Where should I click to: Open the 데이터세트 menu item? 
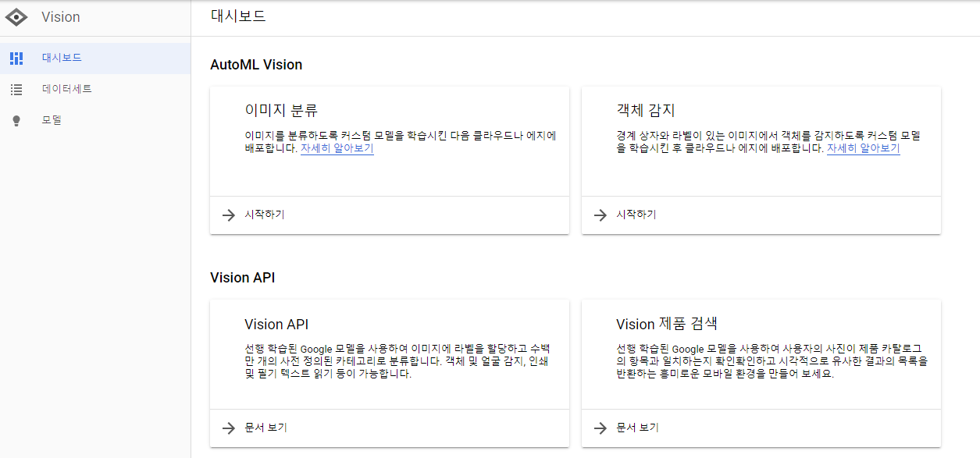pos(95,89)
